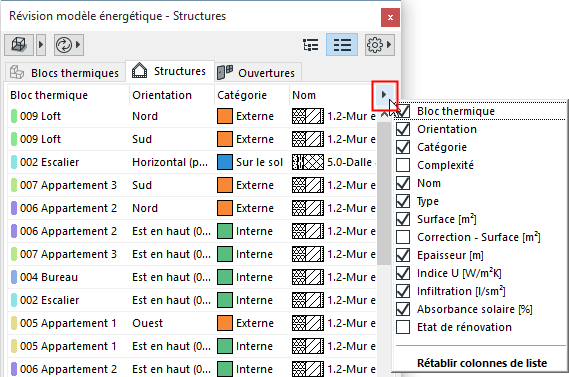Click the 3D model view icon
Screen dimensions: 569x377
[19, 45]
